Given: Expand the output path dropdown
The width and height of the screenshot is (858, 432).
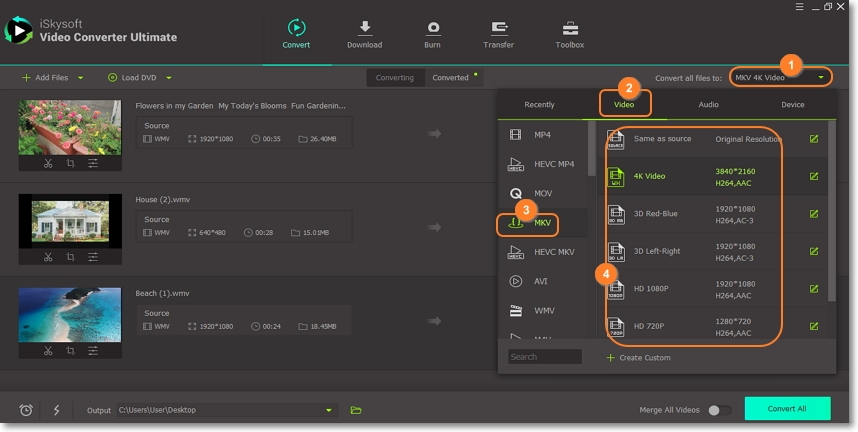Looking at the screenshot, I should [x=329, y=410].
